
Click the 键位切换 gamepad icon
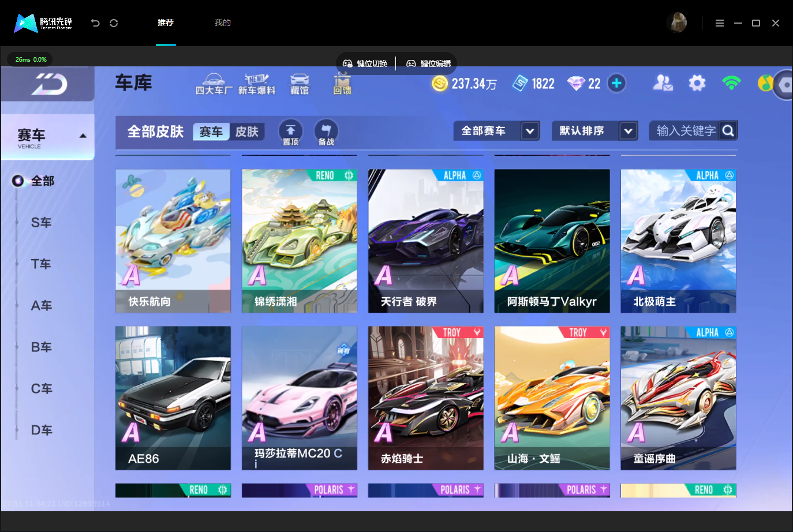click(347, 63)
